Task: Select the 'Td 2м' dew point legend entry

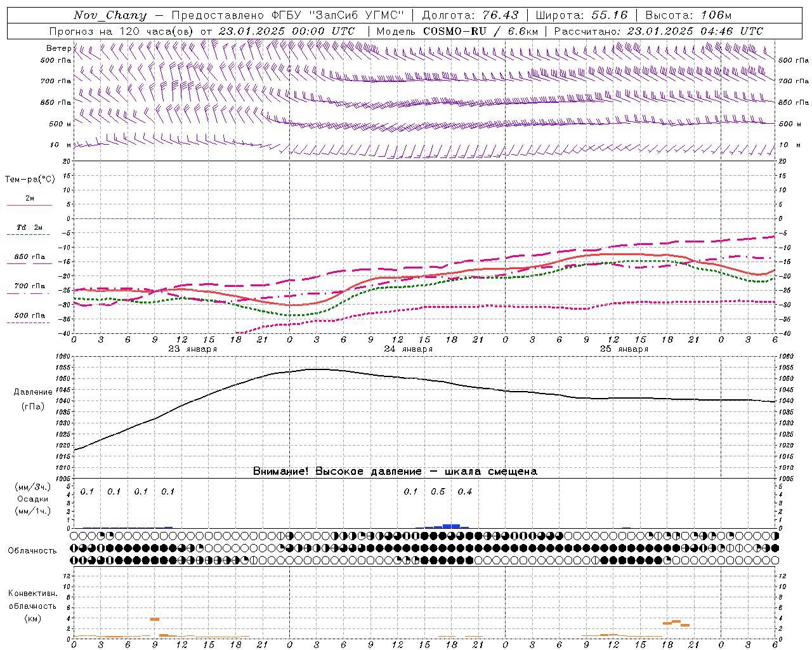Action: 29,230
